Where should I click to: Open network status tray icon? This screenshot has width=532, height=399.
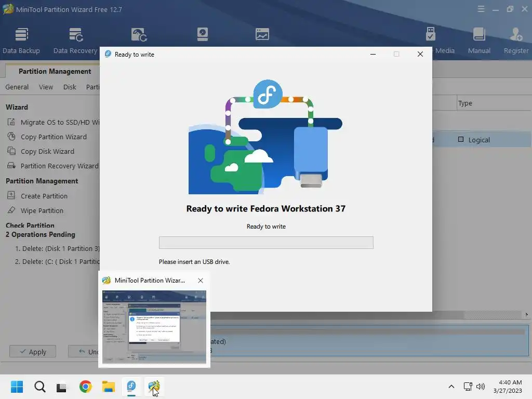pyautogui.click(x=468, y=387)
